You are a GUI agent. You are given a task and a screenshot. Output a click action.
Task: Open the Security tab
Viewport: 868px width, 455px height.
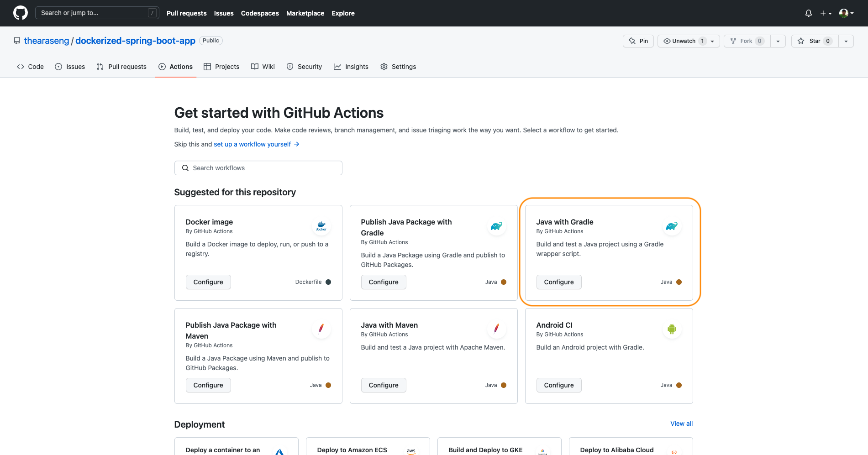point(304,67)
